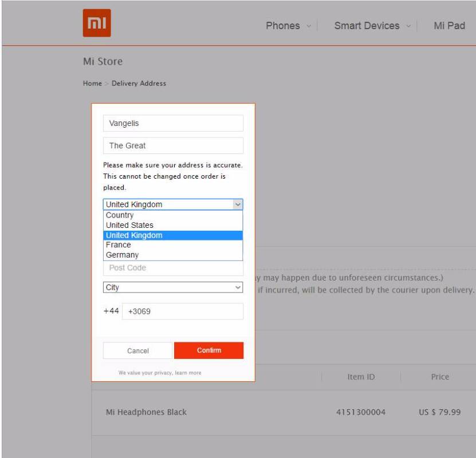Viewport: 476px width, 458px height.
Task: Choose highlighted United Kingdom option
Action: click(173, 235)
